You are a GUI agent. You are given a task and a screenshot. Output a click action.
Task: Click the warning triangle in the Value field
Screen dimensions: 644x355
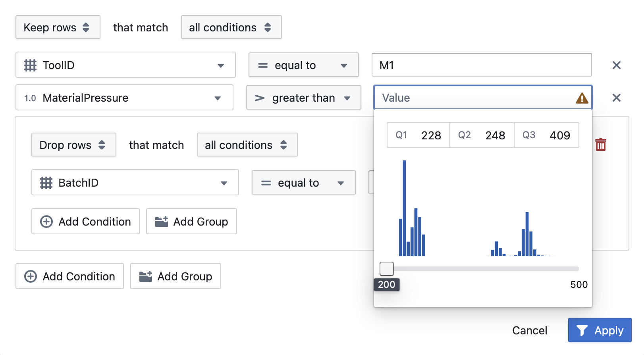(x=582, y=98)
